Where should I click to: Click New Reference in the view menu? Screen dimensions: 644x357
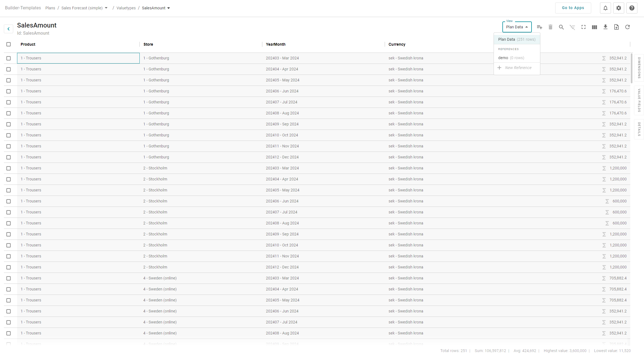[518, 68]
